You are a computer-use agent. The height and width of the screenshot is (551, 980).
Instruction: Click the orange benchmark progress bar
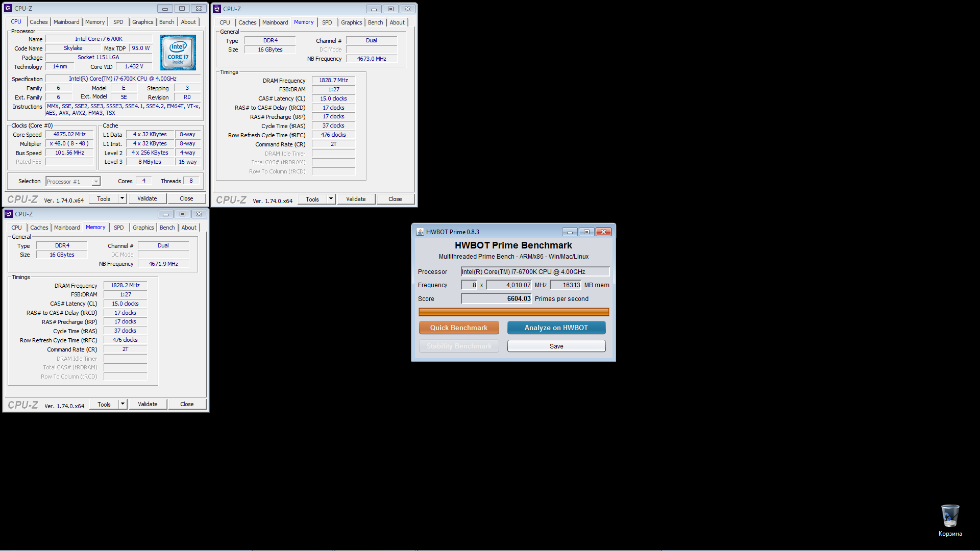[513, 312]
